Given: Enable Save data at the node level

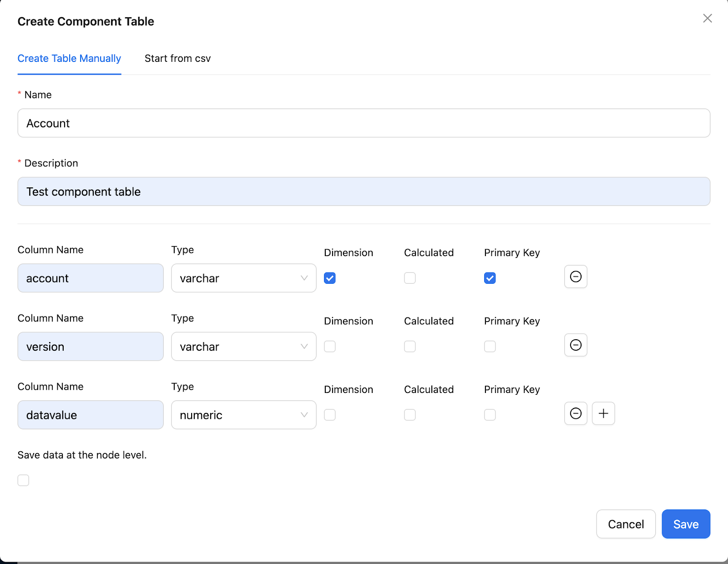Looking at the screenshot, I should tap(23, 480).
